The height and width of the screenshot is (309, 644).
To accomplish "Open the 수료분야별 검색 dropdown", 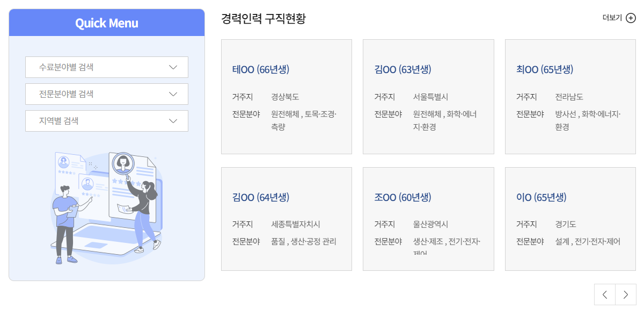I will [107, 67].
